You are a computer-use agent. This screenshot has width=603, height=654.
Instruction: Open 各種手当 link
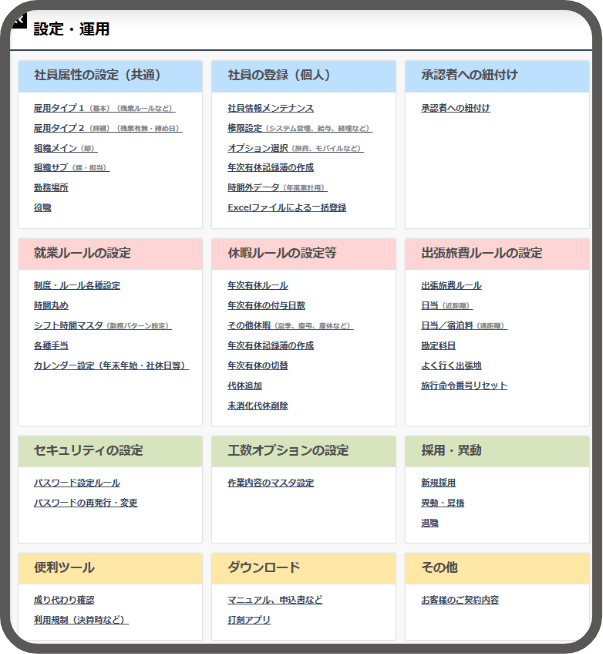(51, 345)
